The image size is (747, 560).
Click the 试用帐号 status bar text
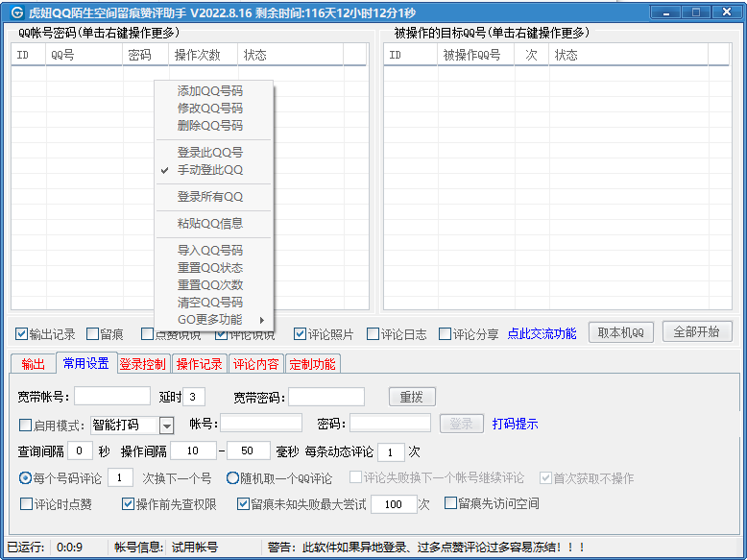195,548
